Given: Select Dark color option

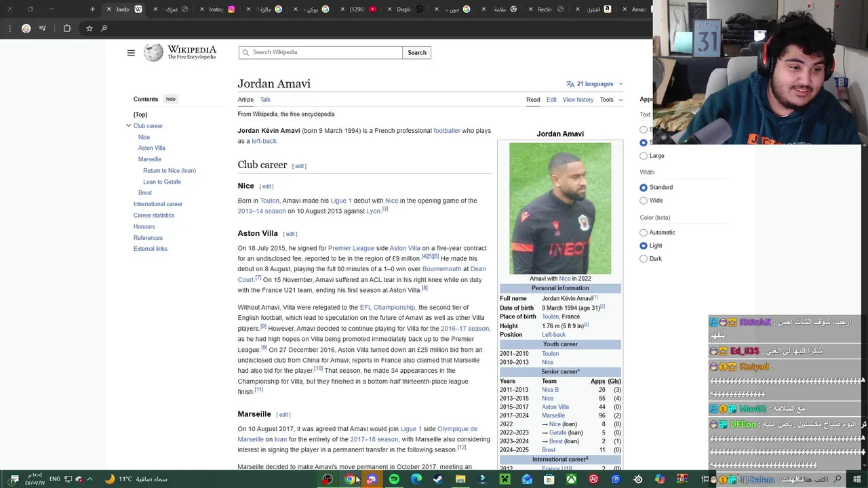Looking at the screenshot, I should [x=644, y=259].
